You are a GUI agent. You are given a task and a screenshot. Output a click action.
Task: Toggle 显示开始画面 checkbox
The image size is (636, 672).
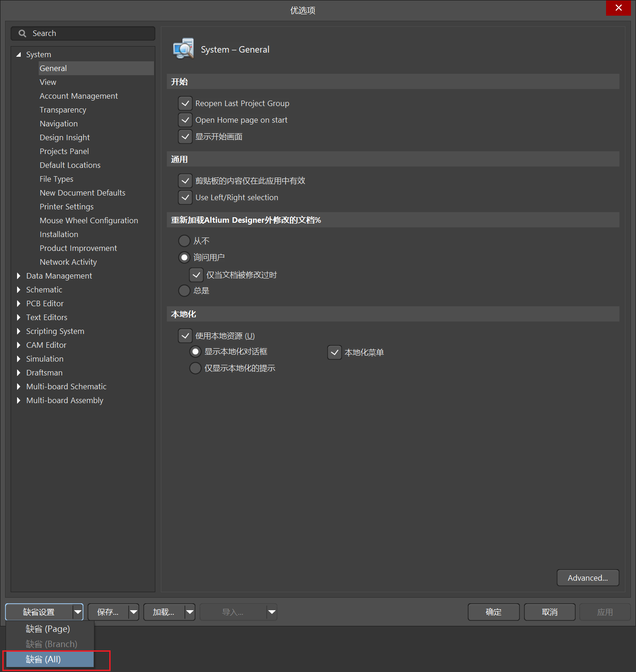pyautogui.click(x=185, y=137)
